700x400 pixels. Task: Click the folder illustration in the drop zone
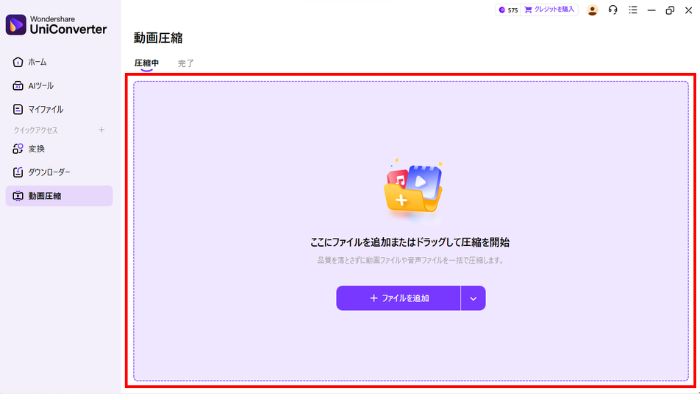(x=413, y=188)
